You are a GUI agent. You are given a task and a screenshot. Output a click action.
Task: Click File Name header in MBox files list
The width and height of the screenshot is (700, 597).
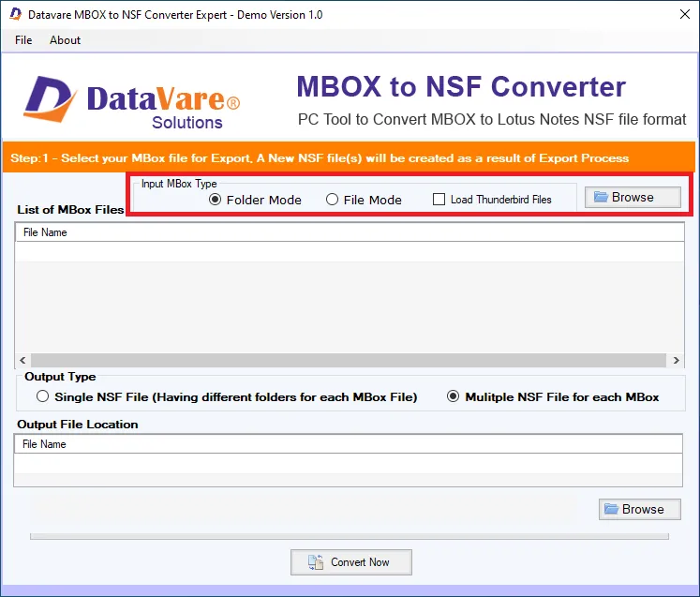tap(350, 232)
